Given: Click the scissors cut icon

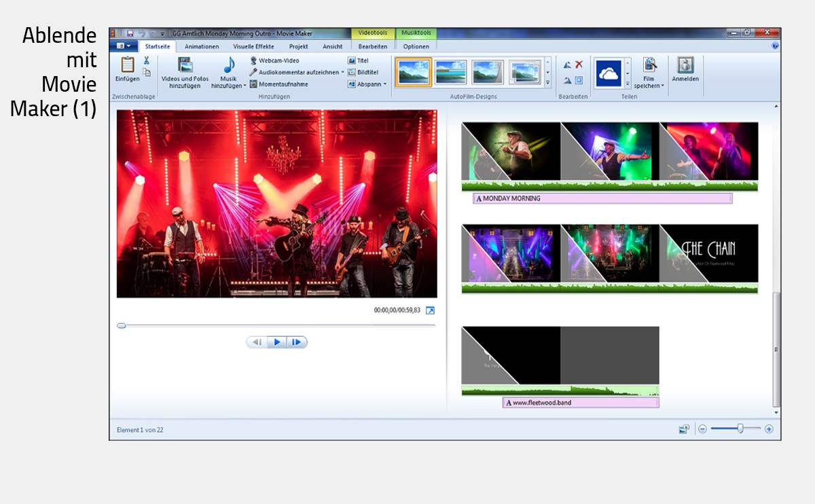Looking at the screenshot, I should [147, 61].
